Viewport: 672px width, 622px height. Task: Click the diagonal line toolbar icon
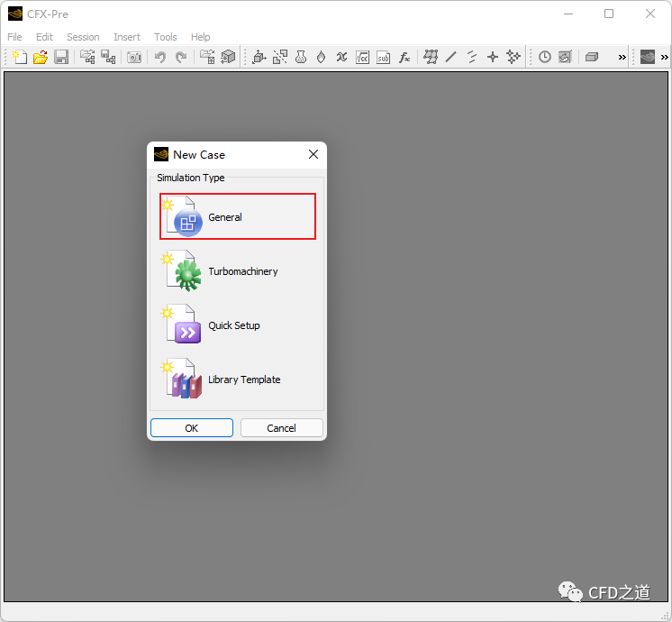click(451, 57)
